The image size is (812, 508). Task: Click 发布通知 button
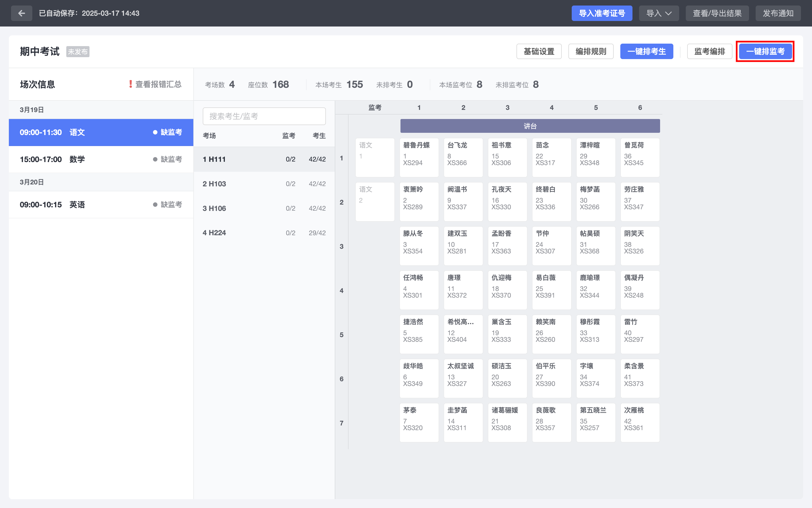pos(778,13)
